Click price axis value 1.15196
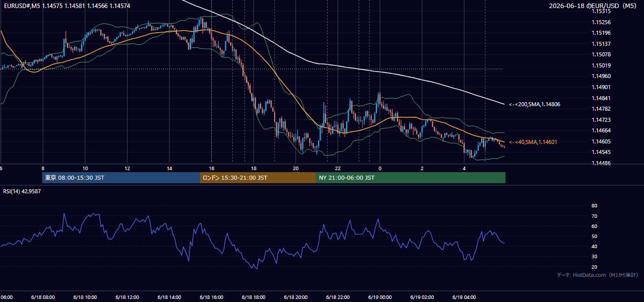 pyautogui.click(x=601, y=33)
